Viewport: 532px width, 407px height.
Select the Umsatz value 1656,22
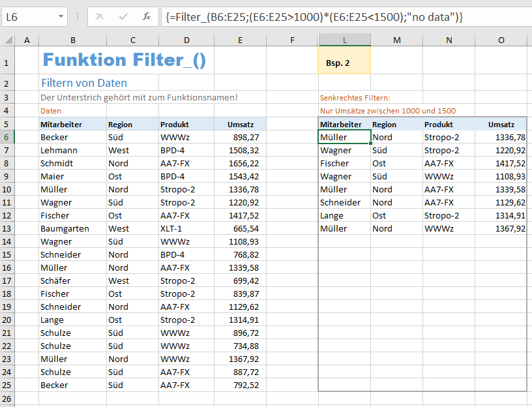point(239,163)
